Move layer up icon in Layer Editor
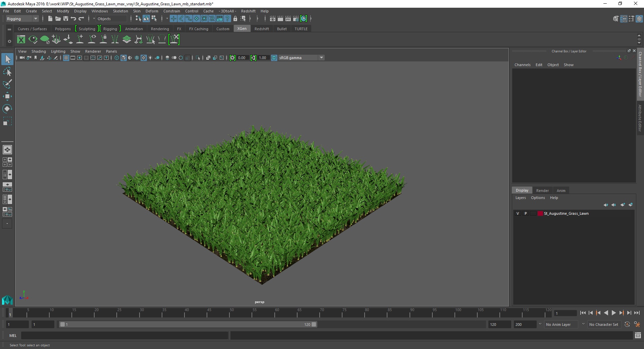The width and height of the screenshot is (644, 349). 606,205
